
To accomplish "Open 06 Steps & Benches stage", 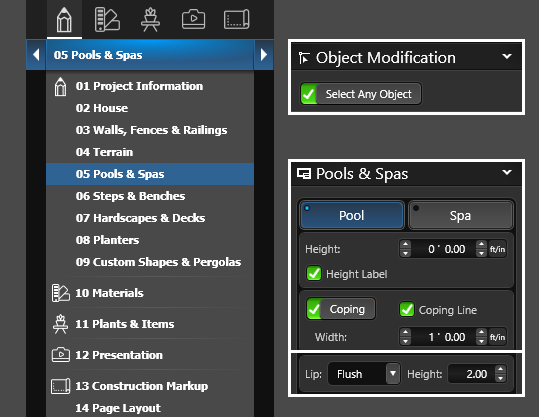I will click(x=130, y=196).
